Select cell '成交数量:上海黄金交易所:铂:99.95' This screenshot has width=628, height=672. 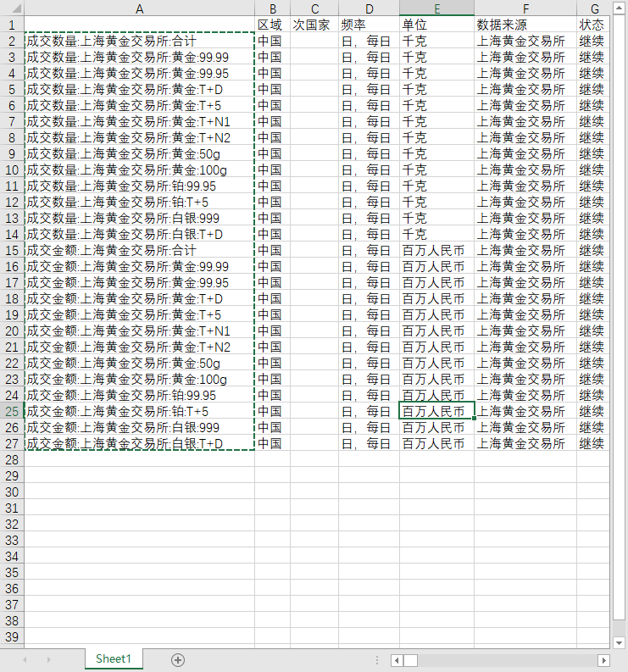pos(139,186)
